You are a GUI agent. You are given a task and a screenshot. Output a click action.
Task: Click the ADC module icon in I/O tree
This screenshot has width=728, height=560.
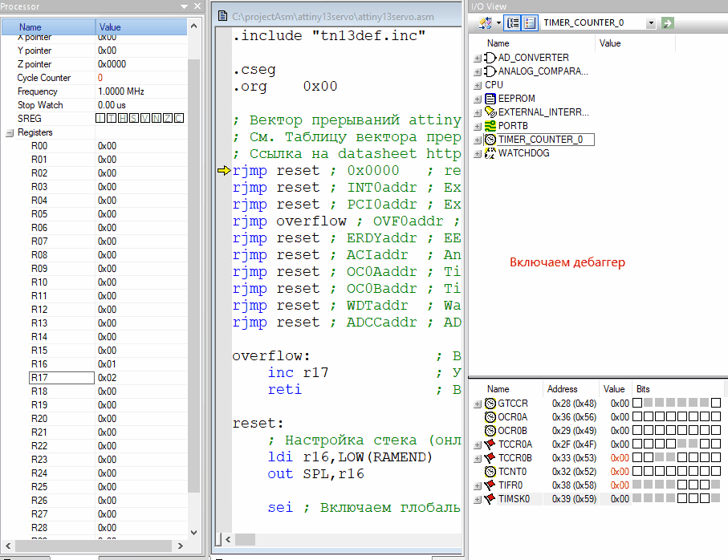[490, 58]
